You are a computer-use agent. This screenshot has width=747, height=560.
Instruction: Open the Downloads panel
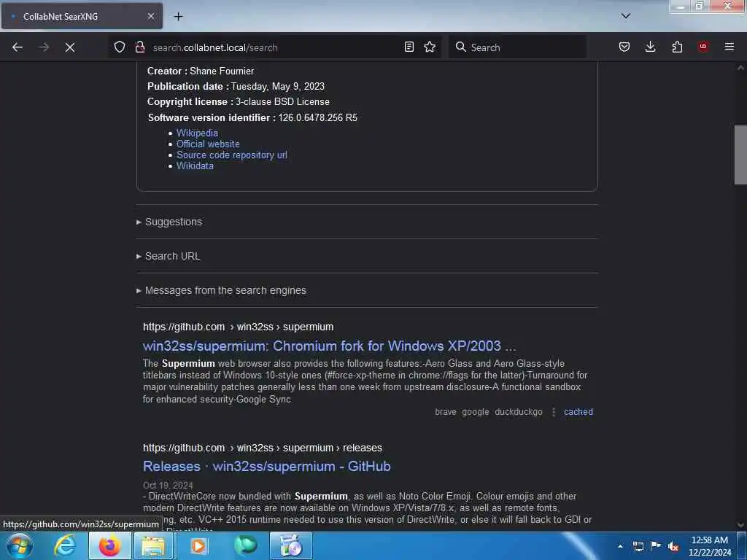(650, 47)
